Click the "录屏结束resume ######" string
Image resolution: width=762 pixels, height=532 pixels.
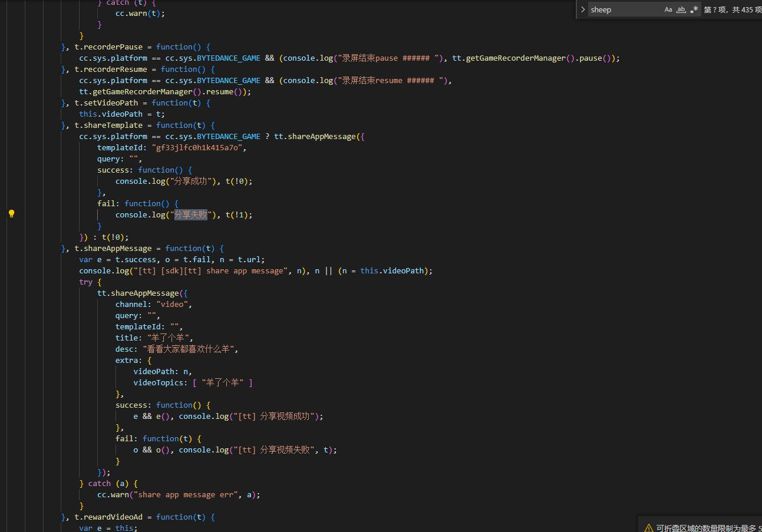(x=390, y=81)
